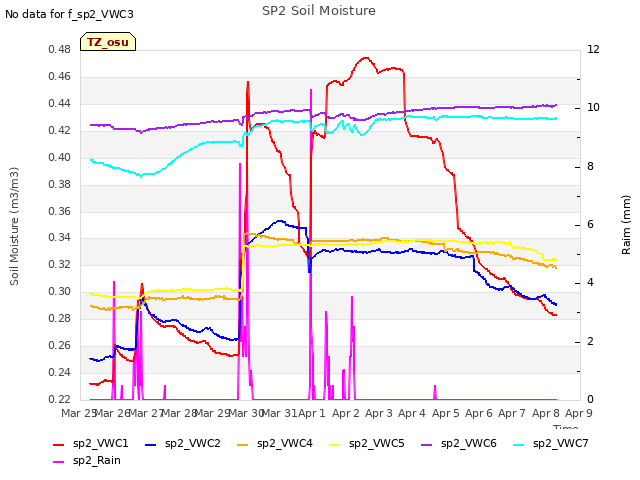
Task: Click the sp2_VWC4 orange legend swatch
Action: pos(243,444)
